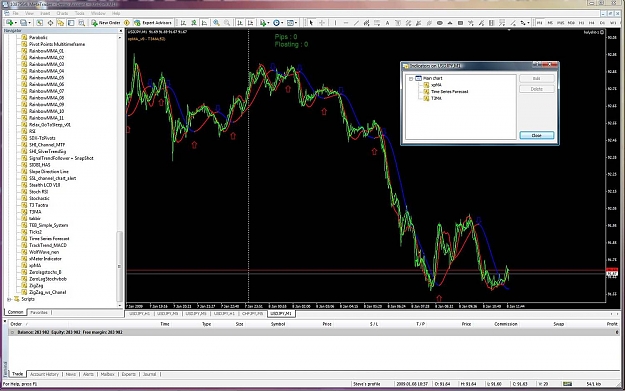Open the Periods clock toolbar dropdown
The height and width of the screenshot is (391, 625).
[x=278, y=23]
